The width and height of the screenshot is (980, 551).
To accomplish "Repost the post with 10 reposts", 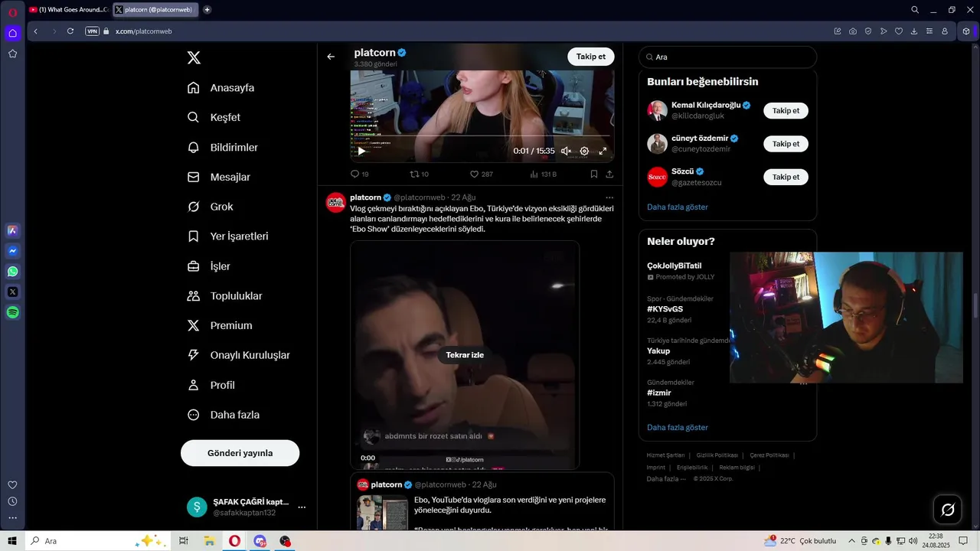I will coord(420,174).
